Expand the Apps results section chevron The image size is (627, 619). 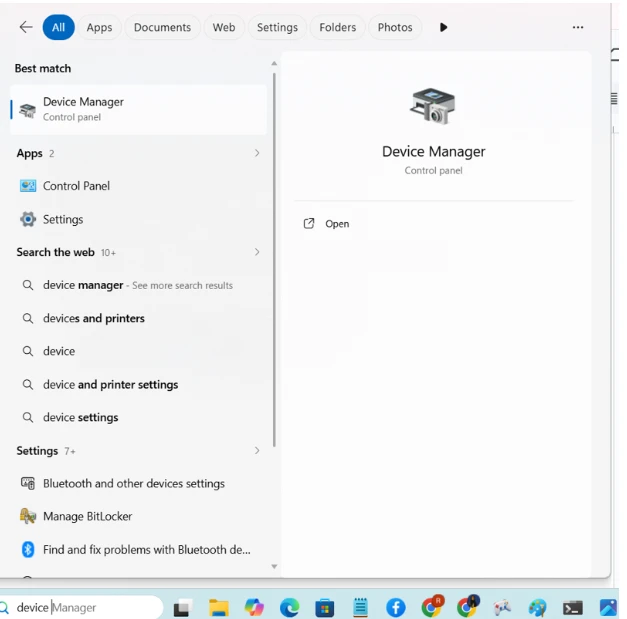257,153
